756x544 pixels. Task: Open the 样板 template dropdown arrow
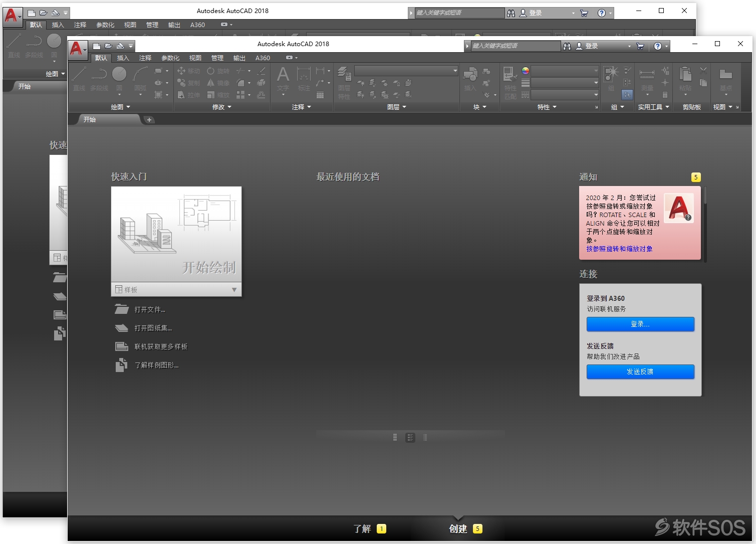click(x=234, y=290)
